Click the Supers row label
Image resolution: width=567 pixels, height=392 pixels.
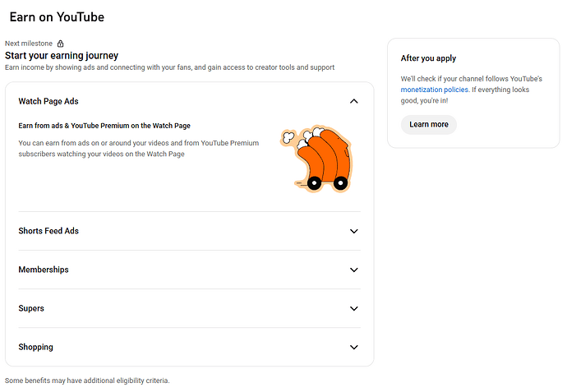pos(31,308)
